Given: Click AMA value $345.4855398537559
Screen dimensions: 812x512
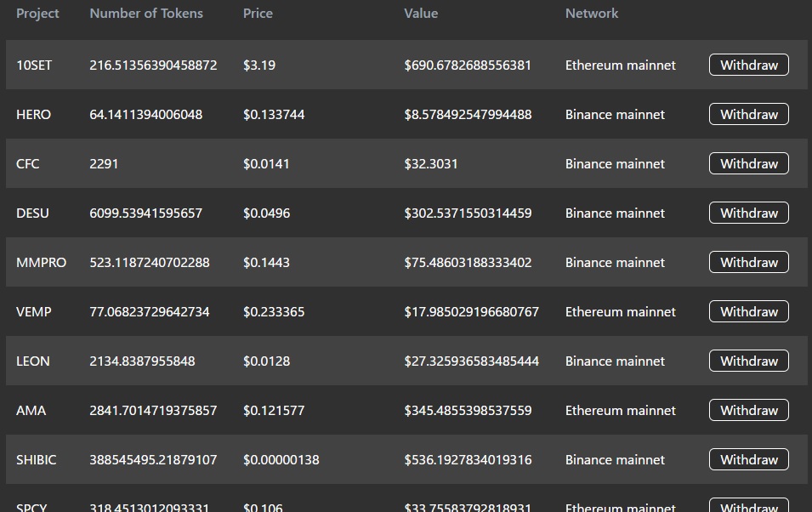Looking at the screenshot, I should click(468, 410).
